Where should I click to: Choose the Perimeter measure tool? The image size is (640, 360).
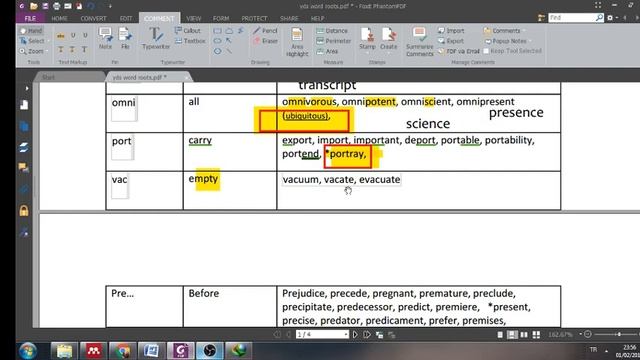tap(334, 41)
